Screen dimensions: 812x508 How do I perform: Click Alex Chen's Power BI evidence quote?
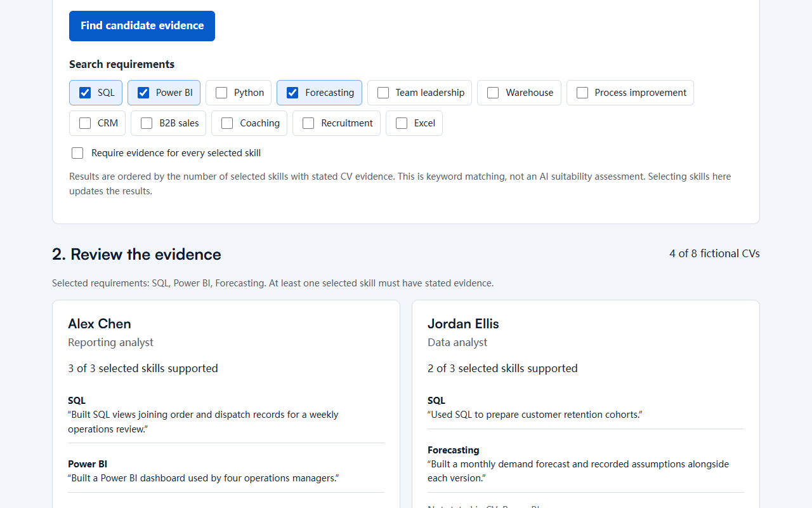204,478
